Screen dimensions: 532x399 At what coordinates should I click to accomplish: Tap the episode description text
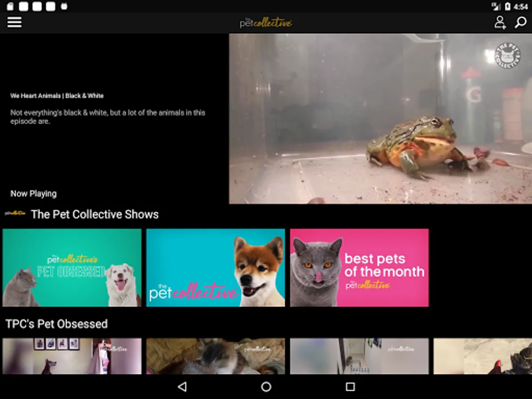108,117
